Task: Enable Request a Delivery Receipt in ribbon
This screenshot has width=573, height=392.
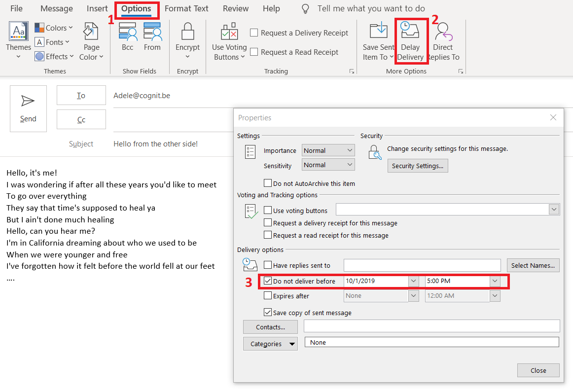Action: coord(254,33)
